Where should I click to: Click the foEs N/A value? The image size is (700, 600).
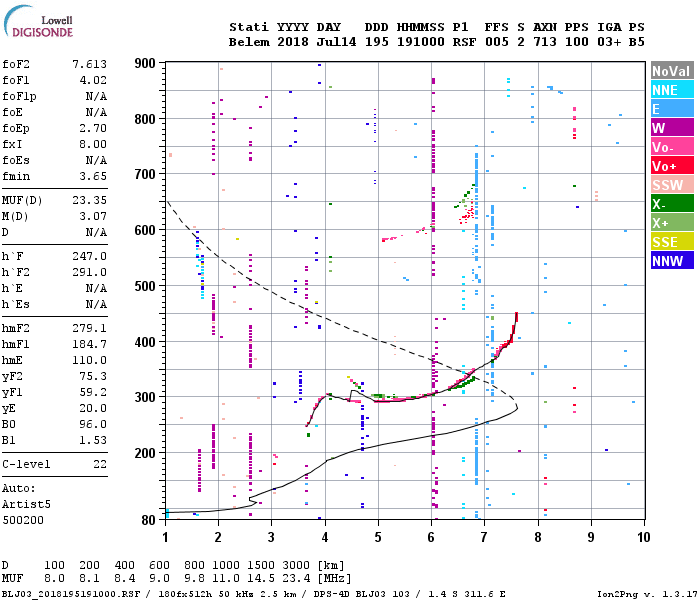tap(96, 160)
